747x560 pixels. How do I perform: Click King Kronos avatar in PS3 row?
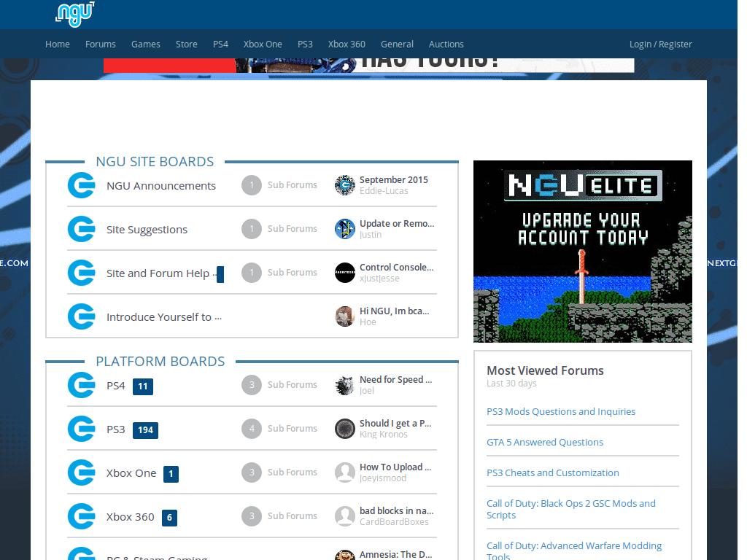tap(345, 429)
